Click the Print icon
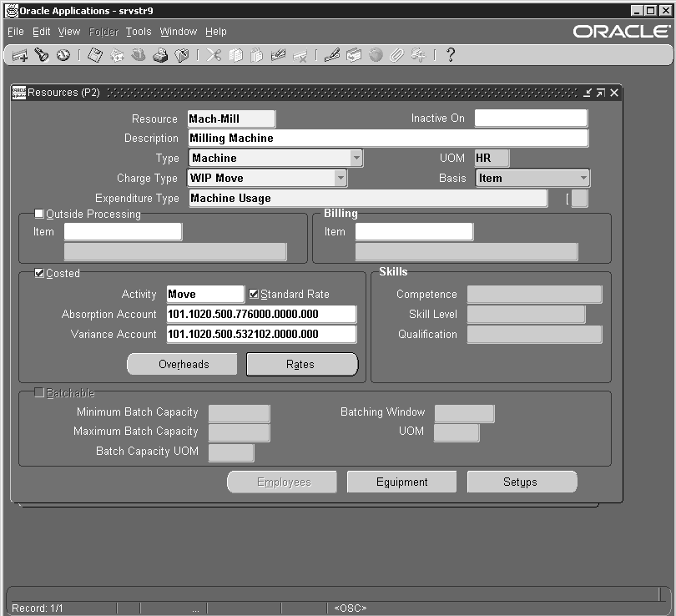 (160, 55)
